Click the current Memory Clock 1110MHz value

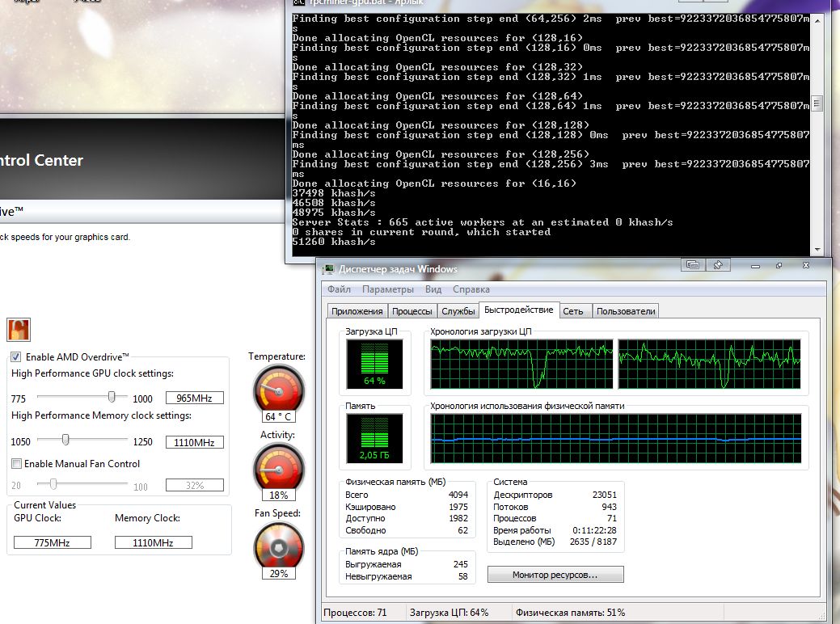coord(154,542)
